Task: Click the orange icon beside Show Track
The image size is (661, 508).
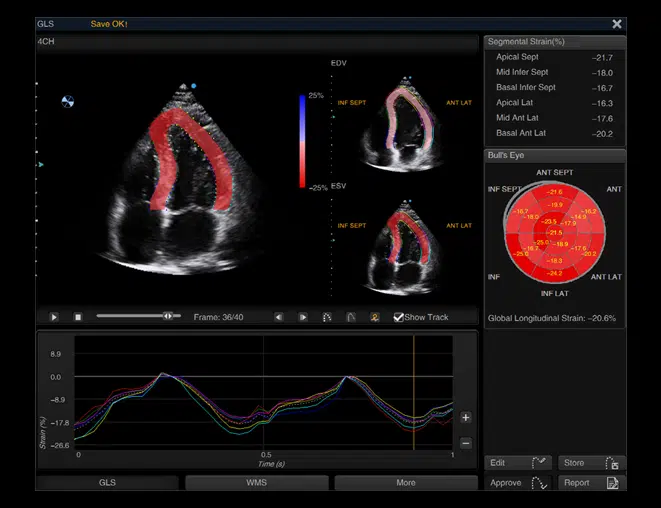Action: [x=375, y=317]
